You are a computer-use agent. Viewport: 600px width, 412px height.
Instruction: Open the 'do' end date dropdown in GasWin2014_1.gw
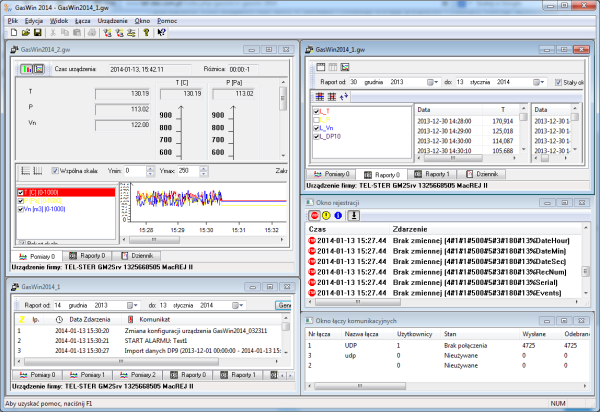[x=540, y=82]
